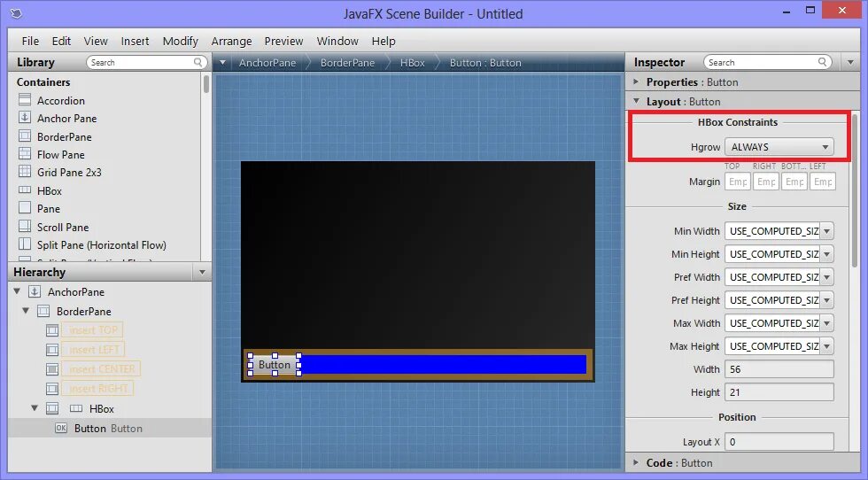Click the Pane icon in Library

coord(25,207)
